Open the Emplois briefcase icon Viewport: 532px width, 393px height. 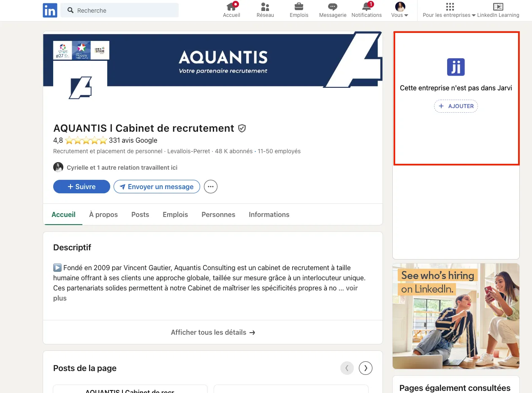[299, 8]
